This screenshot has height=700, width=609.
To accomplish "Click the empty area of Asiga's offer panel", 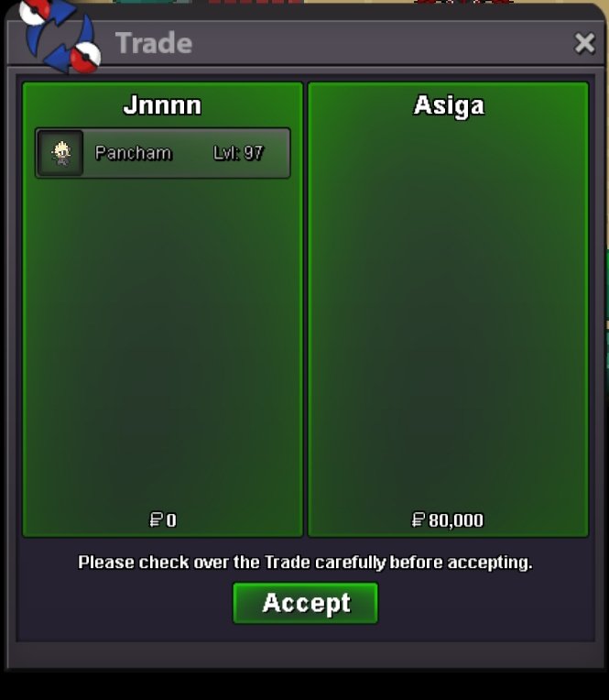I will coord(449,312).
